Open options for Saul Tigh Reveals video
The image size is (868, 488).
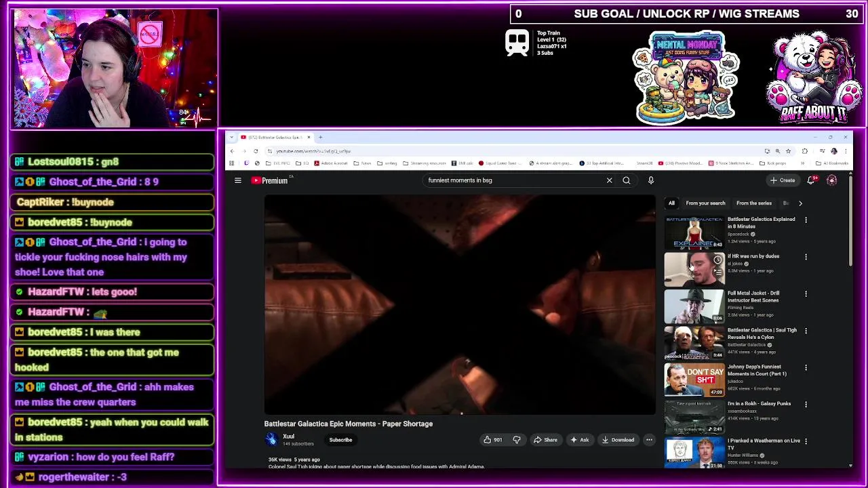tap(806, 331)
